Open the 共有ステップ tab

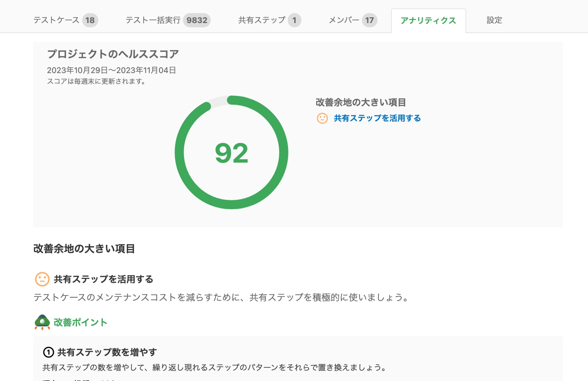coord(262,20)
